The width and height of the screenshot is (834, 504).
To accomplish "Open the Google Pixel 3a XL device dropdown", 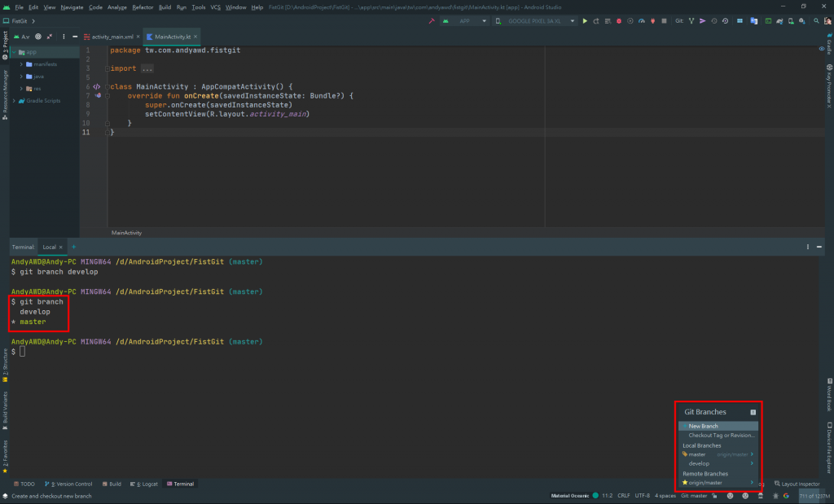I will click(536, 20).
